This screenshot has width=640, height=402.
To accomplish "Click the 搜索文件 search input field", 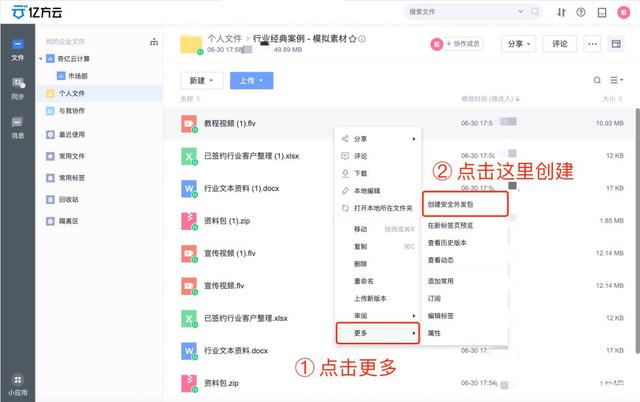I will coord(461,12).
